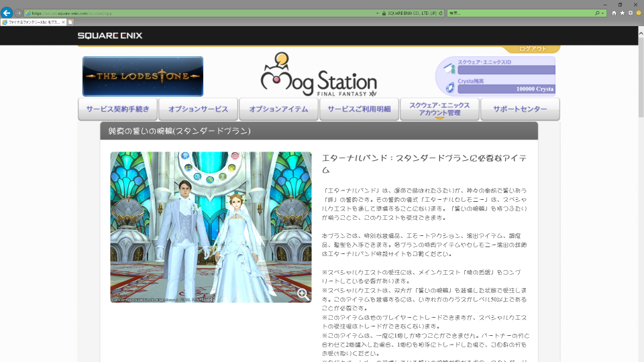The height and width of the screenshot is (362, 644).
Task: Click the SQUARE ENIX logo in header
Action: (110, 36)
